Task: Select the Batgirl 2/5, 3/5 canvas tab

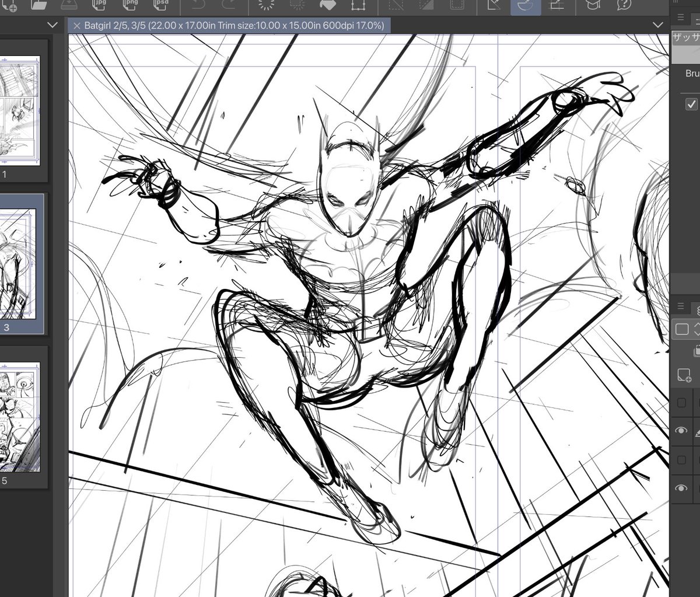Action: point(229,26)
